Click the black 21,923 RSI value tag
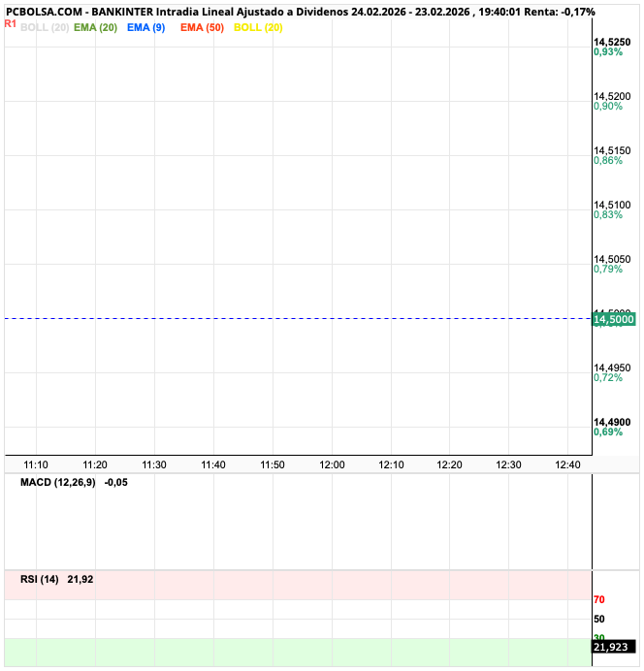Image resolution: width=644 pixels, height=671 pixels. coord(613,646)
